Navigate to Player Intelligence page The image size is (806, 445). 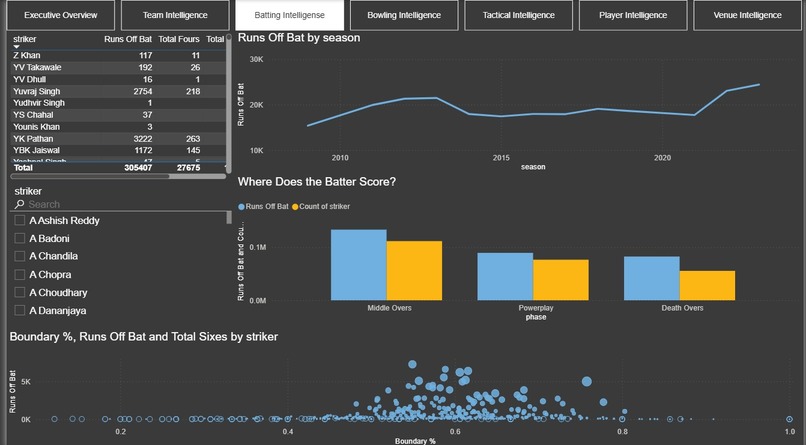633,15
